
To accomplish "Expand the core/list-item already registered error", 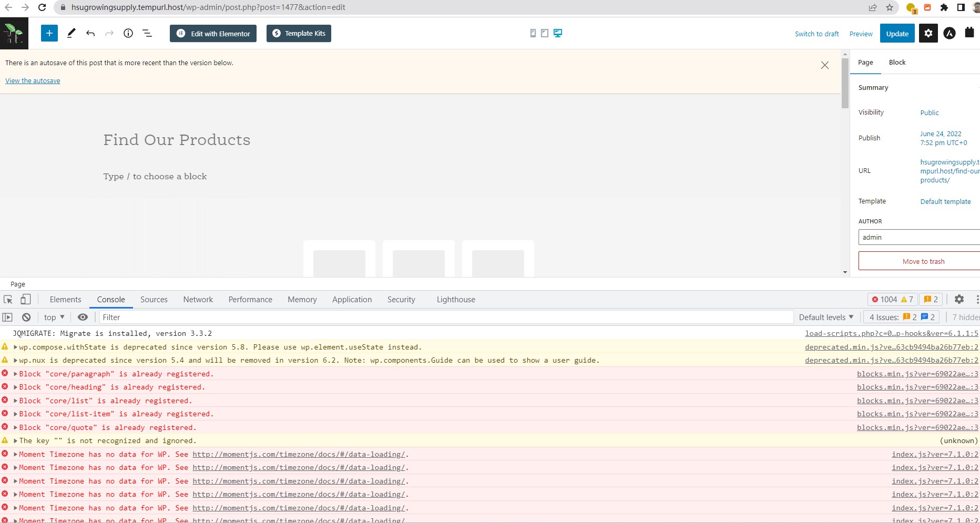I will point(16,414).
